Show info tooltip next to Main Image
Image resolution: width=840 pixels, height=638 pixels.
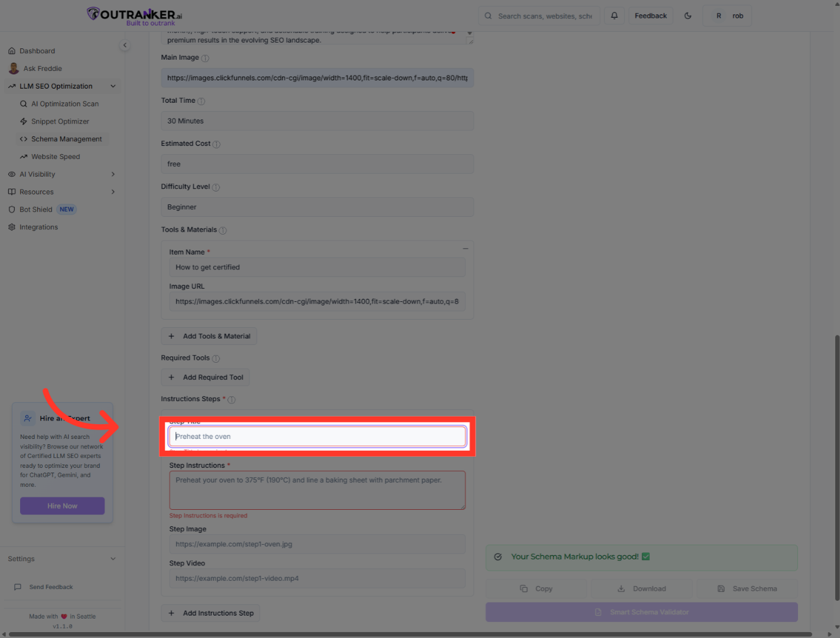pyautogui.click(x=205, y=58)
